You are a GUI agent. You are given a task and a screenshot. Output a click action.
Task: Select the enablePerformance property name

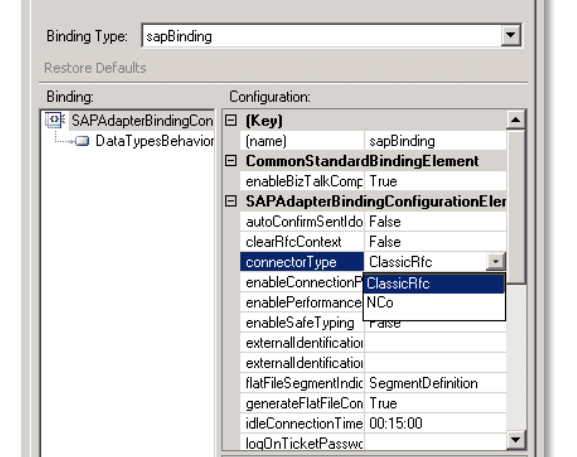pyautogui.click(x=302, y=302)
